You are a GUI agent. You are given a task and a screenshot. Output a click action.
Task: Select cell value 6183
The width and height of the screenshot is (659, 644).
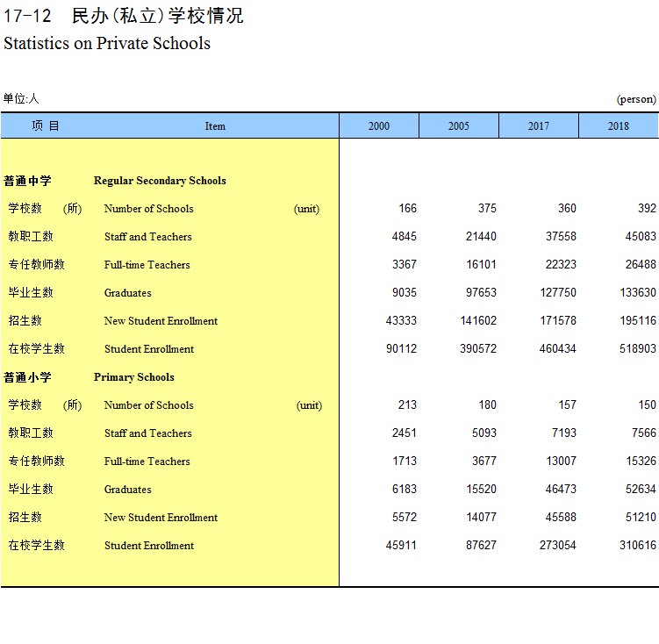[405, 489]
